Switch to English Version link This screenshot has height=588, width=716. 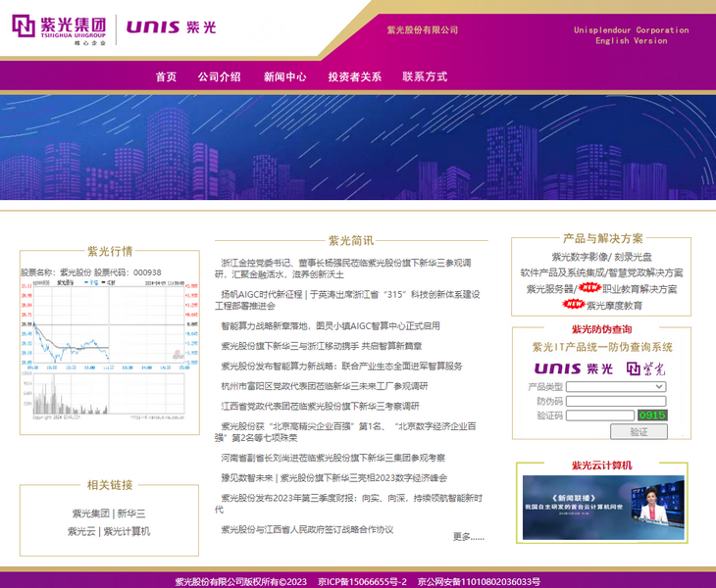tap(631, 41)
